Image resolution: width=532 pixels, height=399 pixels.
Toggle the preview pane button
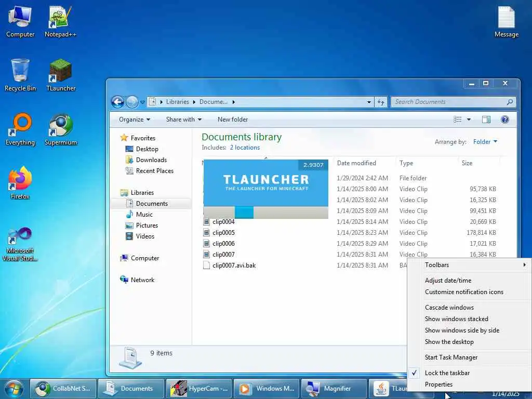click(486, 119)
